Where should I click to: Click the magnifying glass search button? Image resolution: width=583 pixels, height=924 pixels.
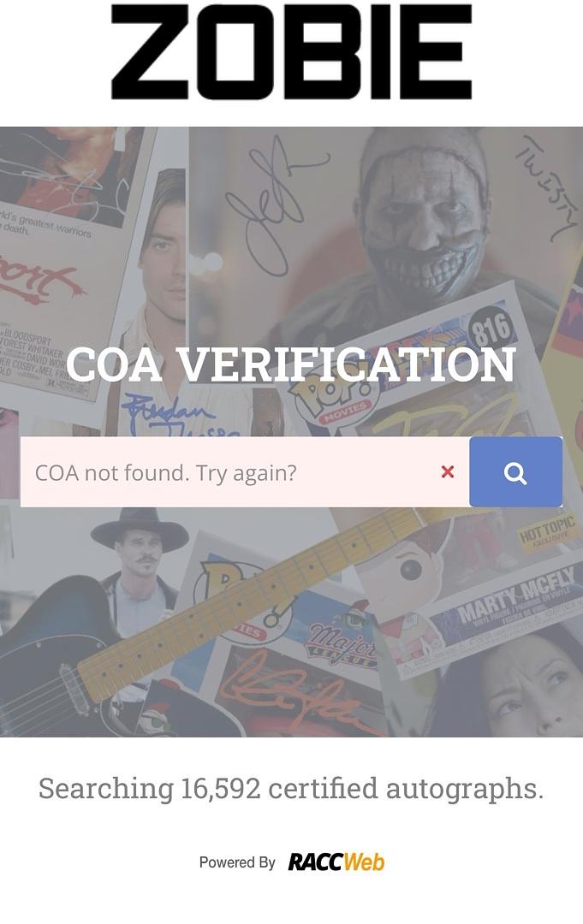point(515,472)
